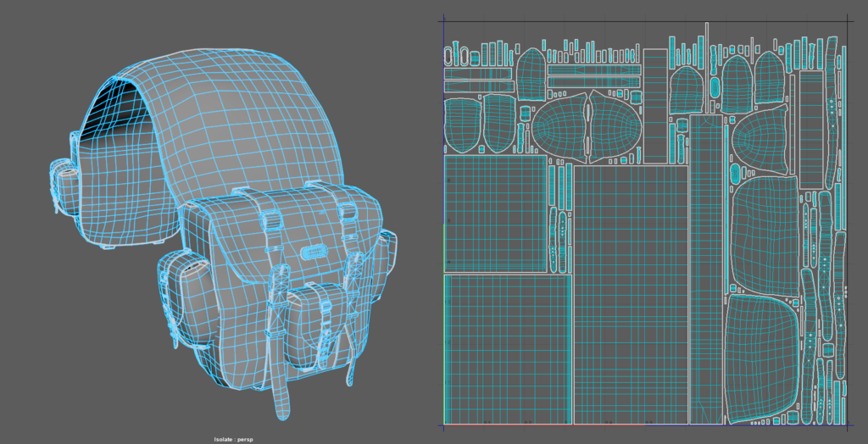Click ladder-like tall UV shell at top center
Image resolution: width=868 pixels, height=444 pixels.
click(x=654, y=105)
